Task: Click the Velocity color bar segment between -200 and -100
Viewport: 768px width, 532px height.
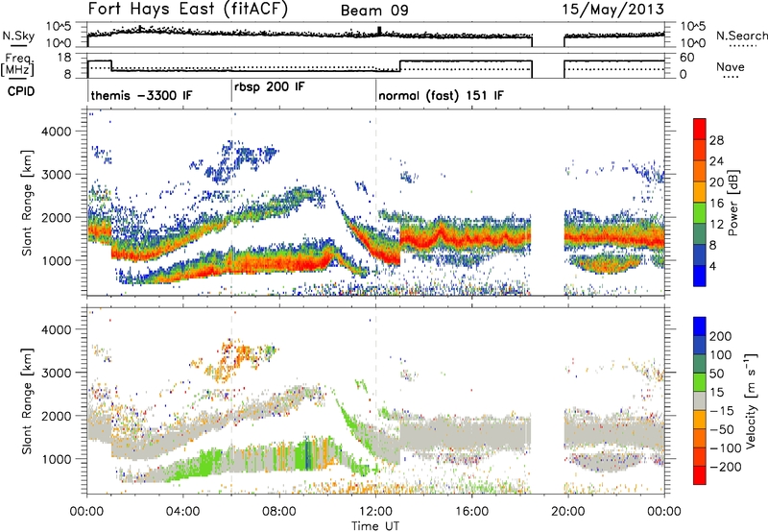Action: [700, 456]
